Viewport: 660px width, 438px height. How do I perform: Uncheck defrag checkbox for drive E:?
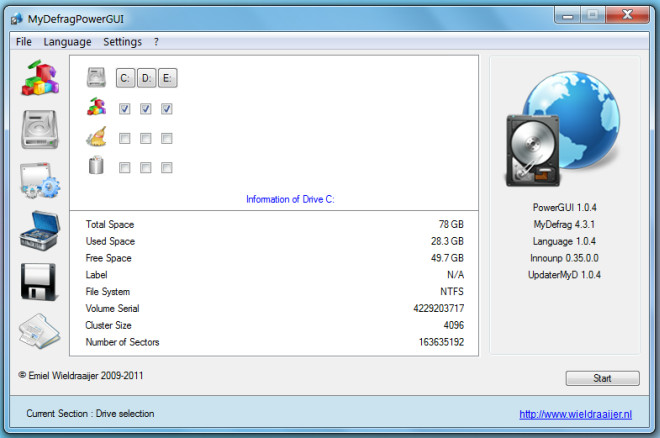coord(167,109)
